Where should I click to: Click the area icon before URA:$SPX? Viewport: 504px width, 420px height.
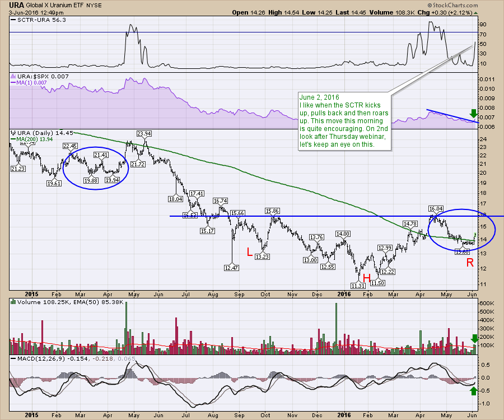13,77
